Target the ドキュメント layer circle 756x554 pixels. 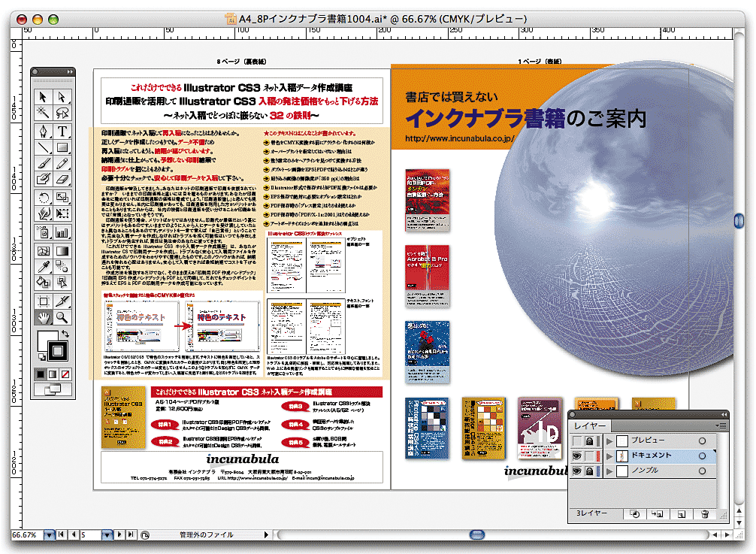pos(702,456)
